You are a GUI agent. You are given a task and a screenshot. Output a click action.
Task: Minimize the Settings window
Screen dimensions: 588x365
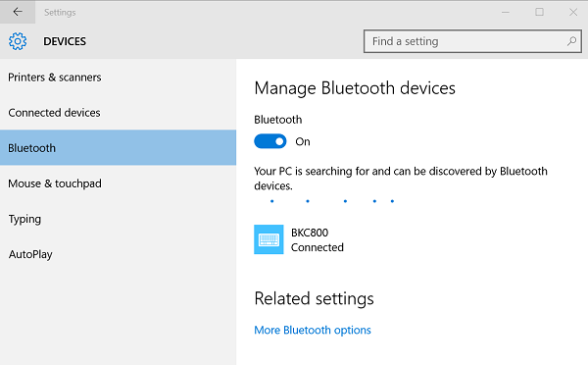pyautogui.click(x=506, y=12)
